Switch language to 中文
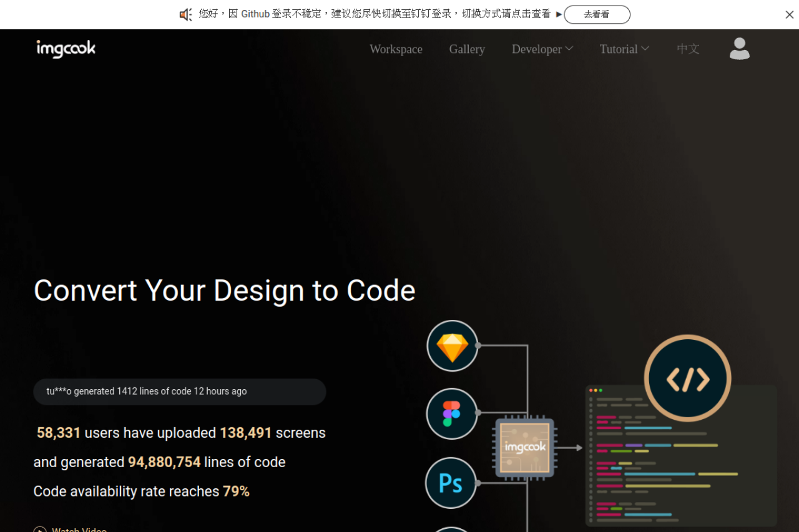The image size is (799, 532). pos(688,49)
